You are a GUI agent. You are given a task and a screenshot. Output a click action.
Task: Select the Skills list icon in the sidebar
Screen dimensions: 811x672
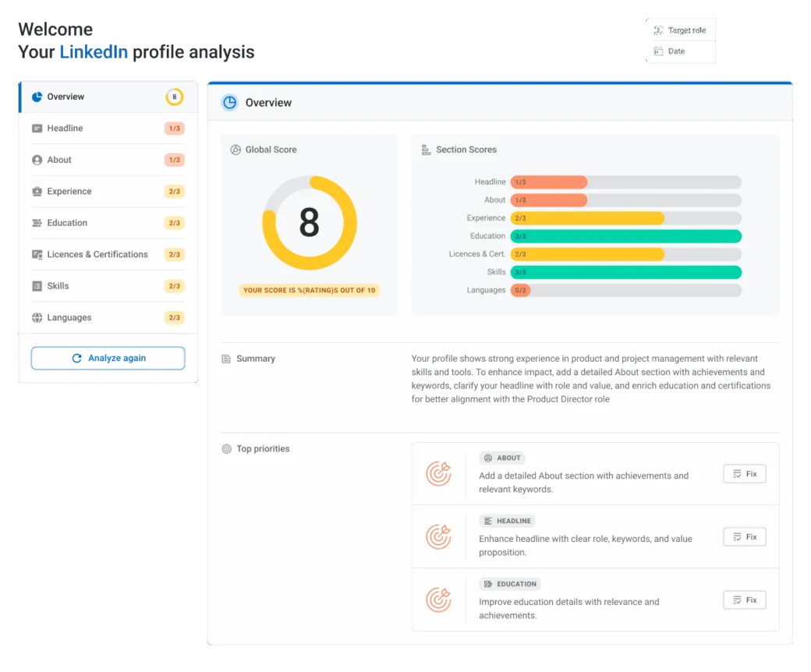point(35,286)
